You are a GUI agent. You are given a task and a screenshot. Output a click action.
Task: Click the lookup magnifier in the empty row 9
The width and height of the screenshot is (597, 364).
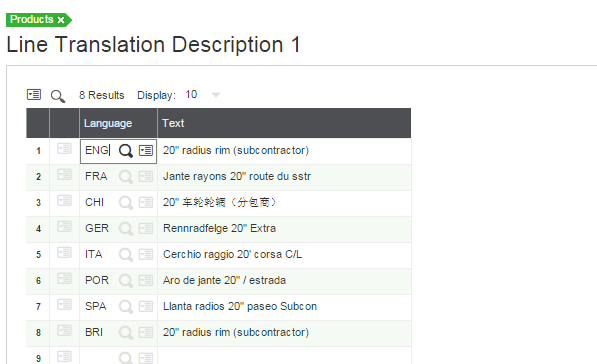(x=126, y=358)
